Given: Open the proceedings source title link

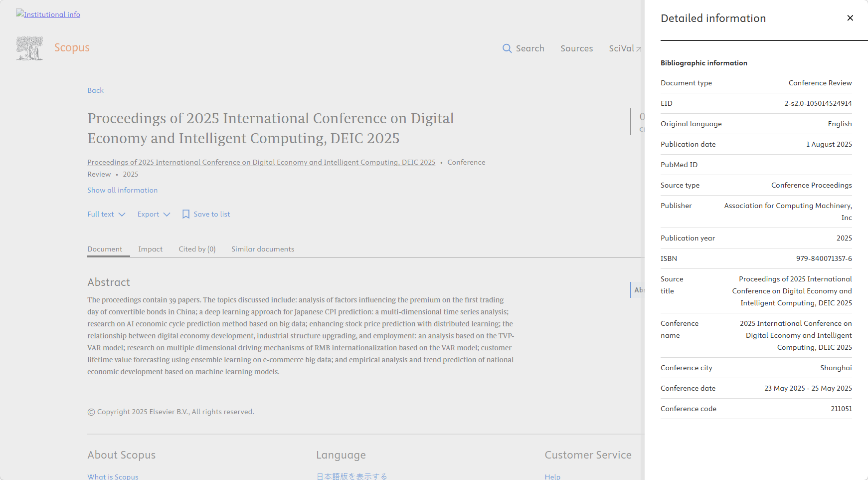Looking at the screenshot, I should pos(261,162).
